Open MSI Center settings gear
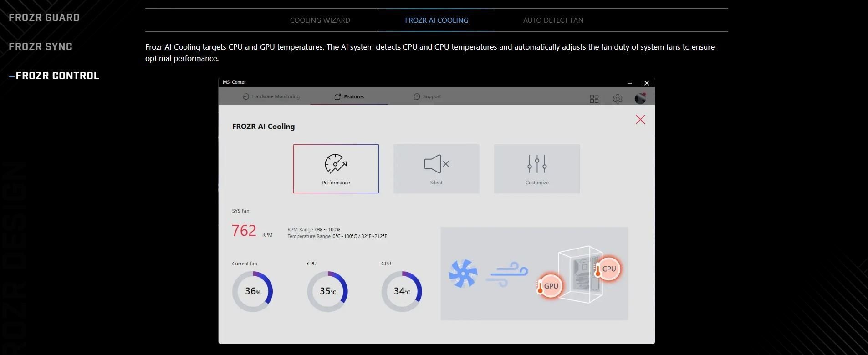The image size is (868, 355). pos(618,99)
